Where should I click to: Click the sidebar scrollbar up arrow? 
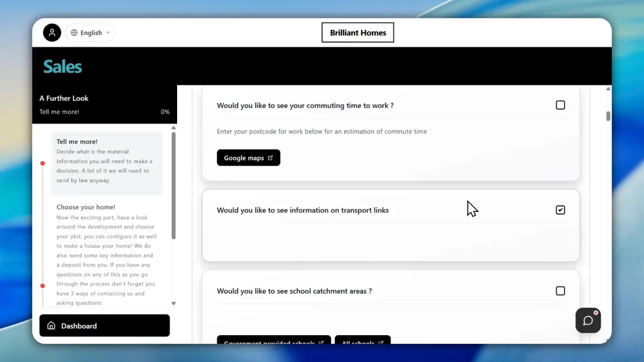[173, 128]
